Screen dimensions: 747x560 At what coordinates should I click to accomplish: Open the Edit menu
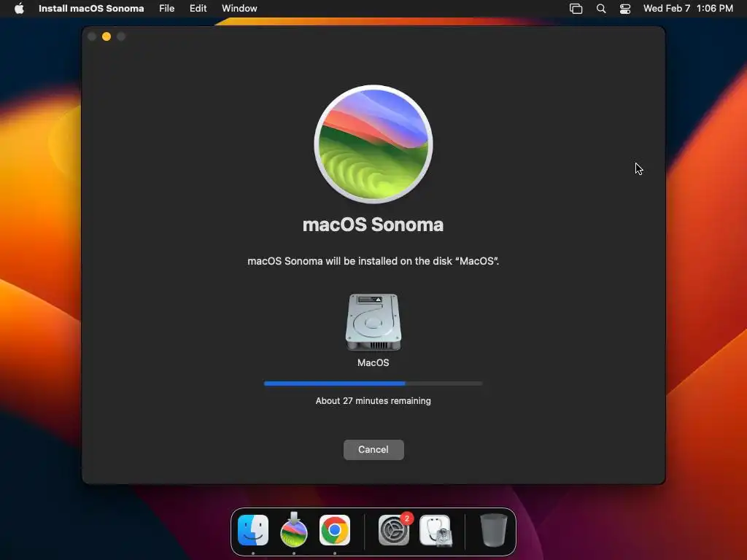pos(198,8)
